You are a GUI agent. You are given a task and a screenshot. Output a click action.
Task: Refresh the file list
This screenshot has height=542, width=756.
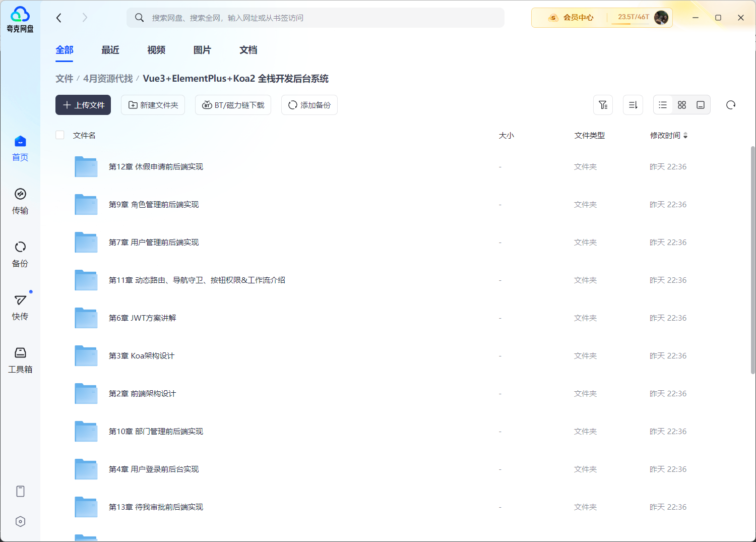pyautogui.click(x=731, y=105)
